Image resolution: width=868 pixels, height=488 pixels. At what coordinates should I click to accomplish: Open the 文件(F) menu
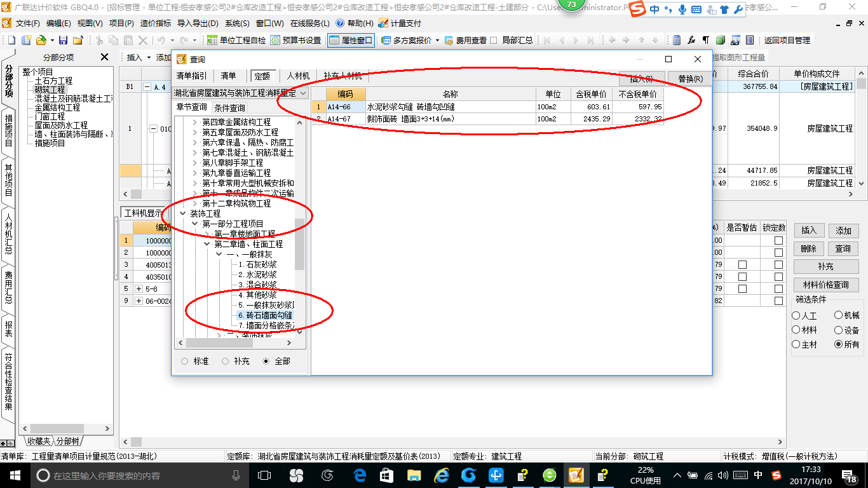coord(28,23)
